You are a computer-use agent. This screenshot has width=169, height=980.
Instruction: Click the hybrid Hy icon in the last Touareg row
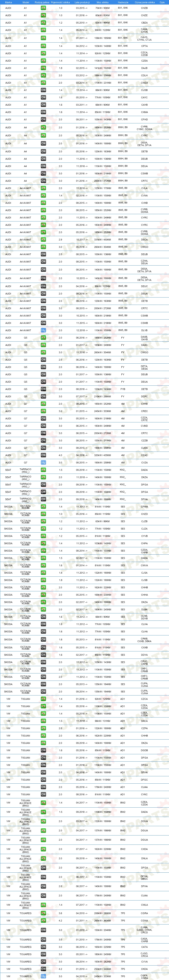[x=43, y=977]
